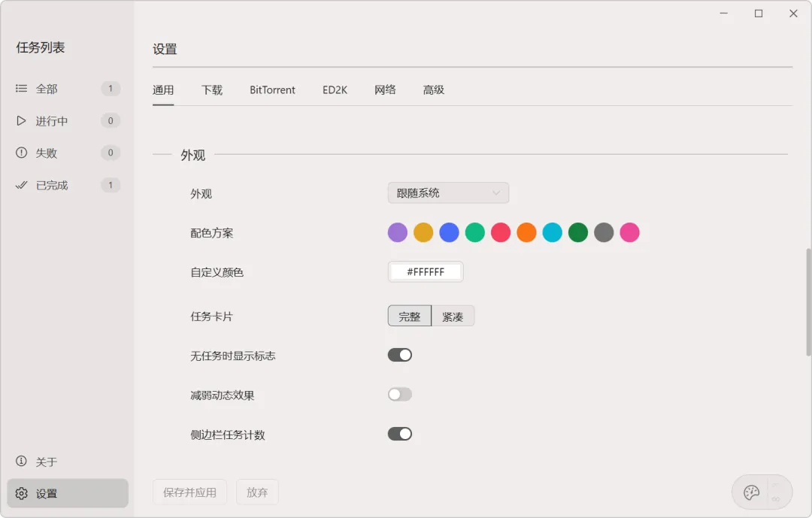812x518 pixels.
Task: Enable the 减弱动态效果 switch
Action: click(x=400, y=394)
